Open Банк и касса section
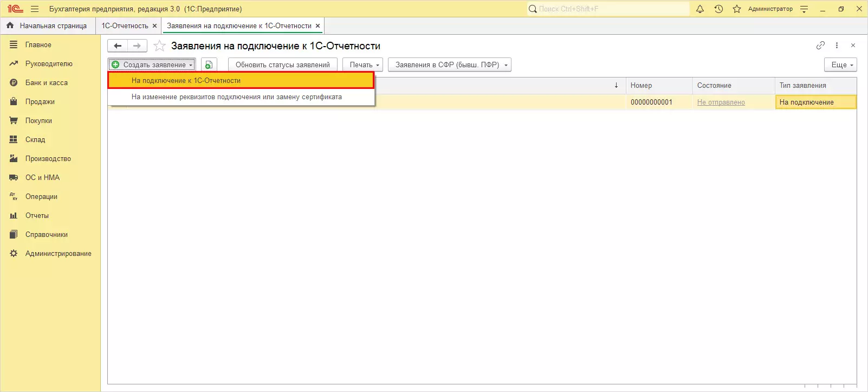Image resolution: width=868 pixels, height=392 pixels. click(46, 83)
